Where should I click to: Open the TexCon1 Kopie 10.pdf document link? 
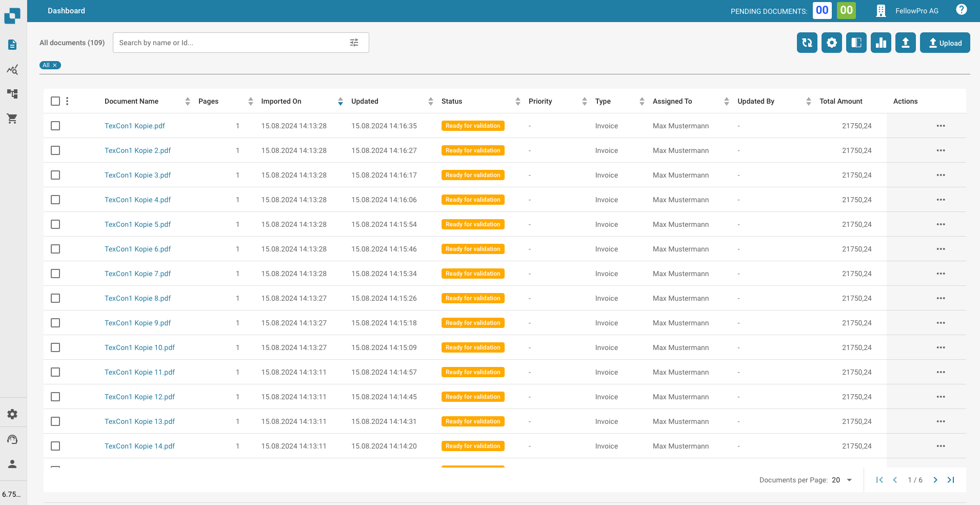(x=139, y=347)
